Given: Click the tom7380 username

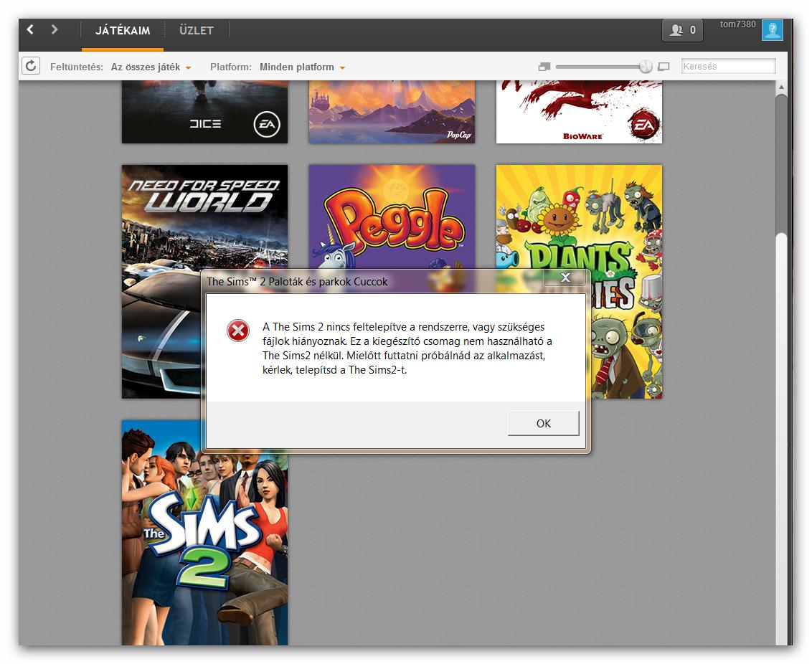Looking at the screenshot, I should 737,24.
